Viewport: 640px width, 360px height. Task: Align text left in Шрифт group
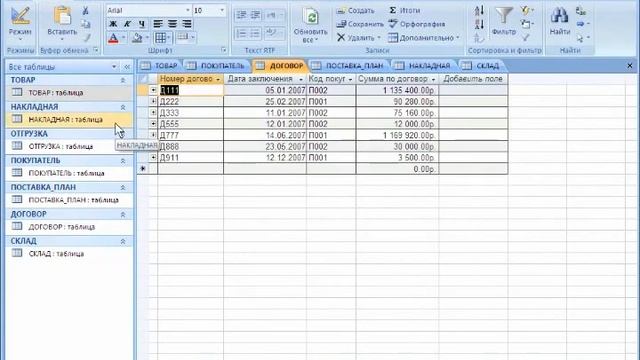158,24
